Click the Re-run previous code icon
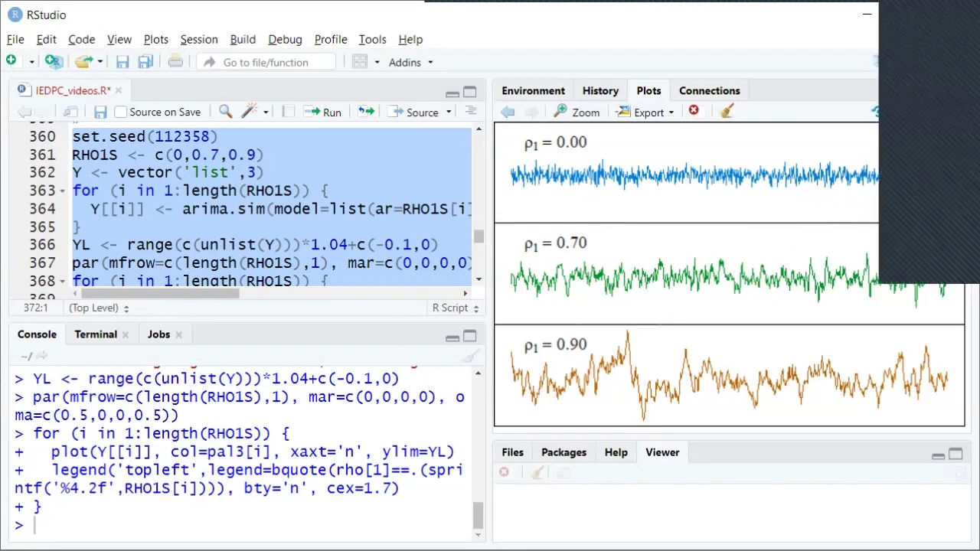980x551 pixels. pyautogui.click(x=366, y=112)
